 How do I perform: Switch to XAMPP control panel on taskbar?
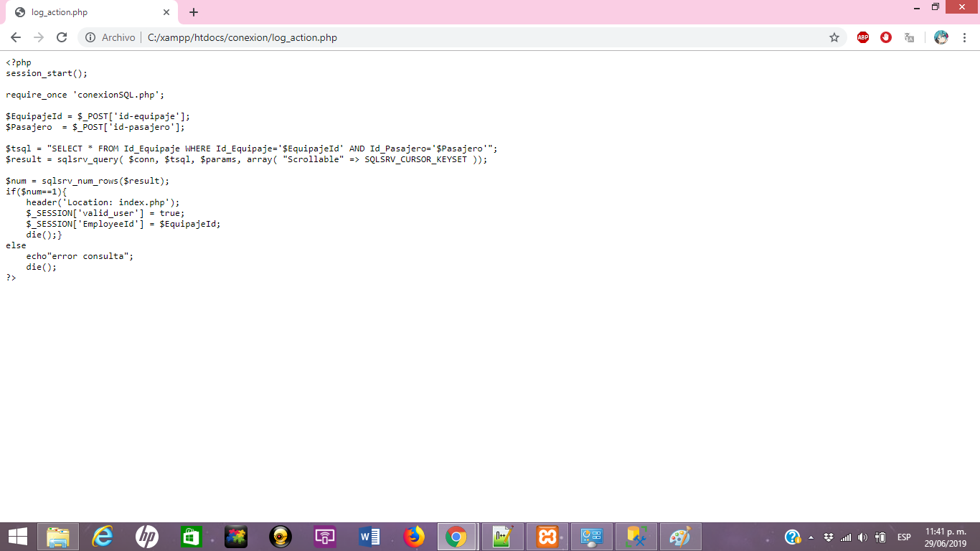tap(547, 537)
